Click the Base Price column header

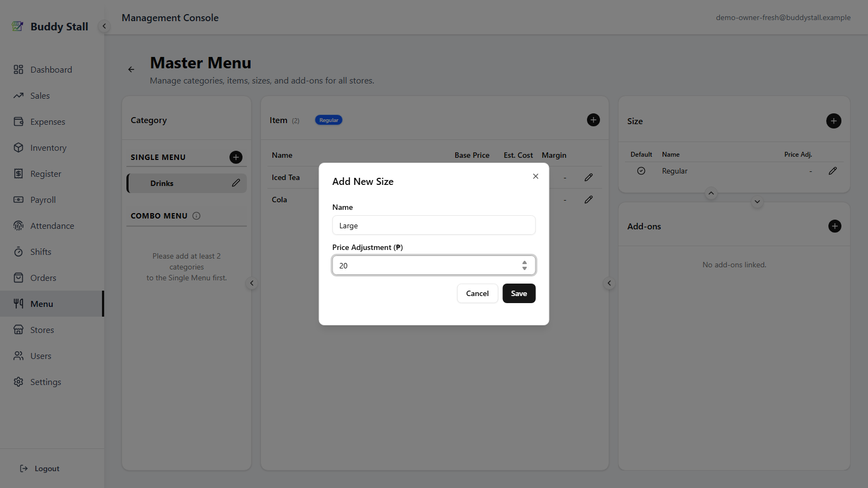click(472, 155)
